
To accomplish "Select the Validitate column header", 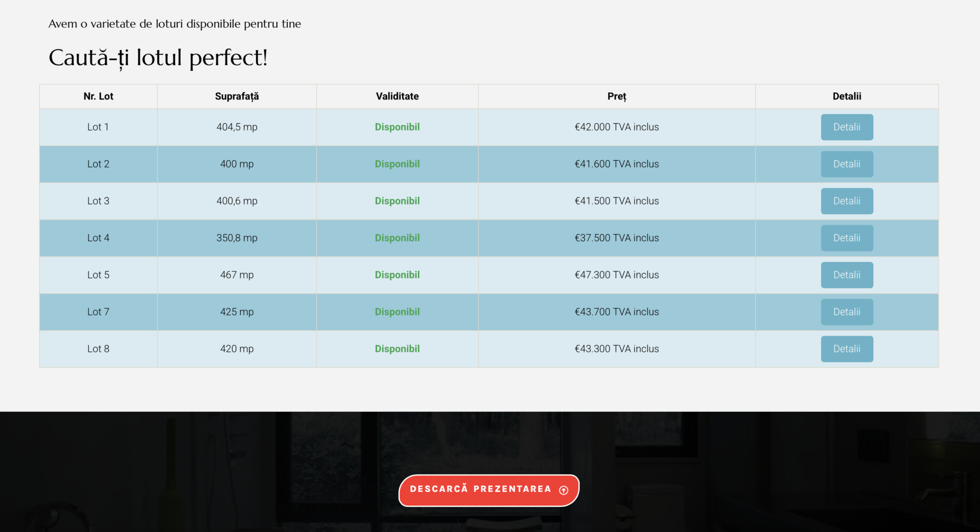I will [397, 96].
